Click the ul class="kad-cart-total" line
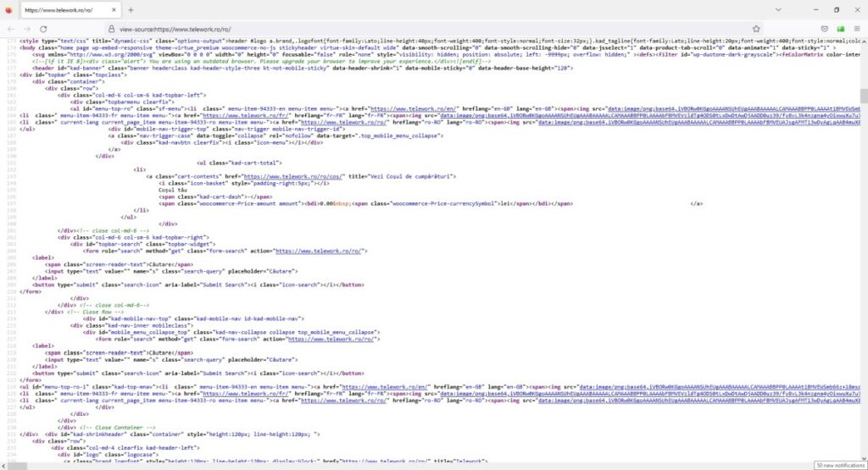 pyautogui.click(x=239, y=163)
